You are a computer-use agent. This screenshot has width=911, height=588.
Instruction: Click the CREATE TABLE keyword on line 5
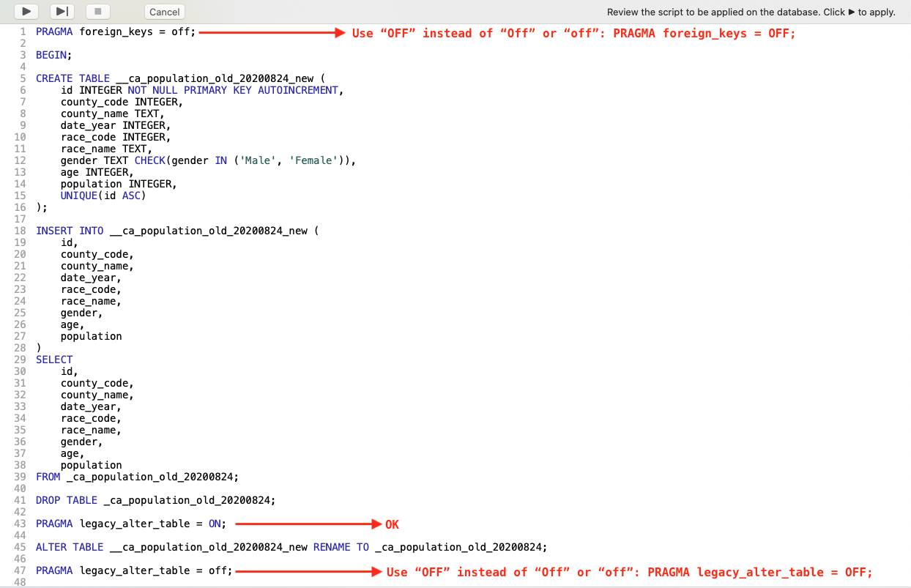click(72, 78)
